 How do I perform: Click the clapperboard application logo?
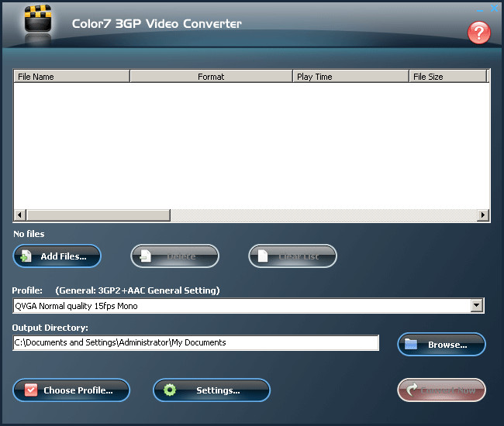point(38,19)
